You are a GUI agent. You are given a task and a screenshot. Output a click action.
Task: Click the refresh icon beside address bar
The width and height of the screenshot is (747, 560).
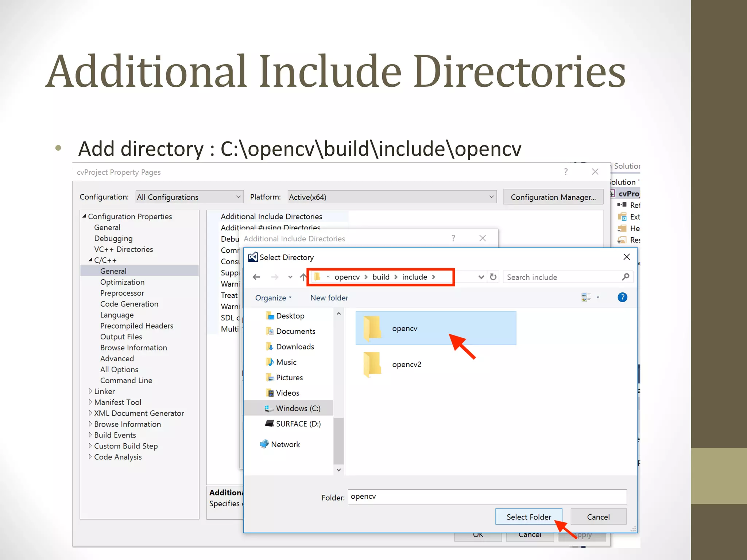(x=493, y=277)
